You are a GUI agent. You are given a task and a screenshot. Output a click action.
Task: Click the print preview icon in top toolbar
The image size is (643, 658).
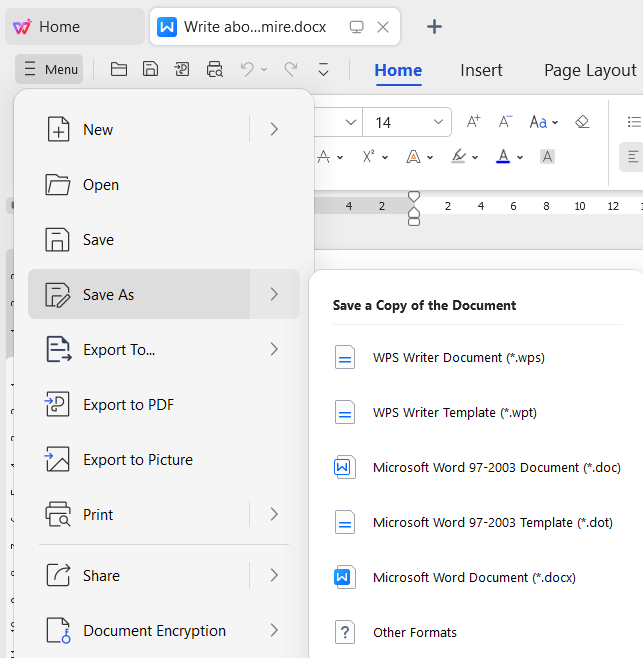(x=214, y=69)
